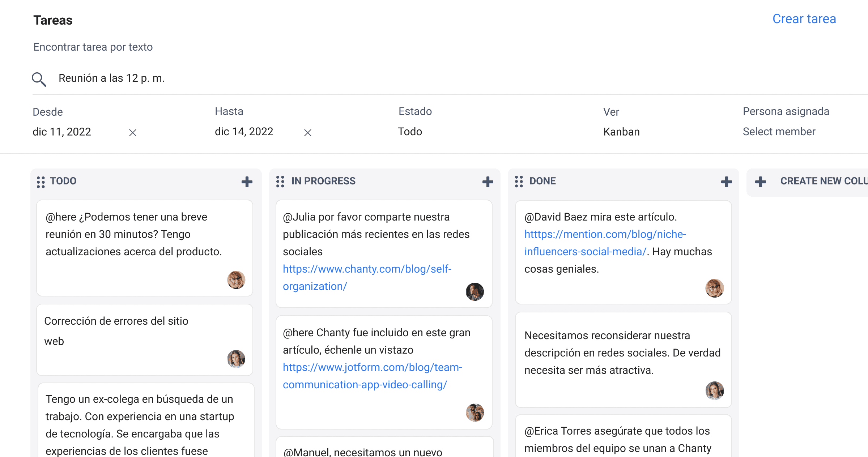This screenshot has height=457, width=868.
Task: Grab the IN PROGRESS column drag handle
Action: (280, 181)
